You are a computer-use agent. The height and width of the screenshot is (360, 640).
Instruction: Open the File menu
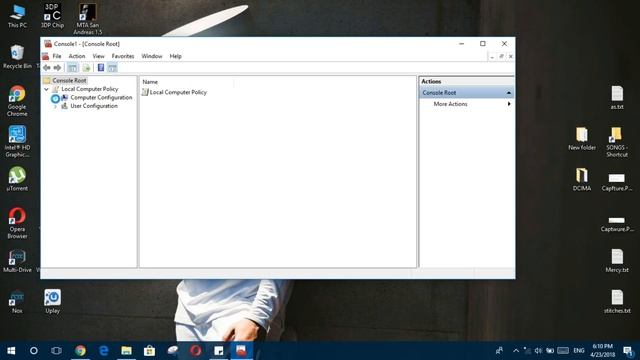[57, 56]
